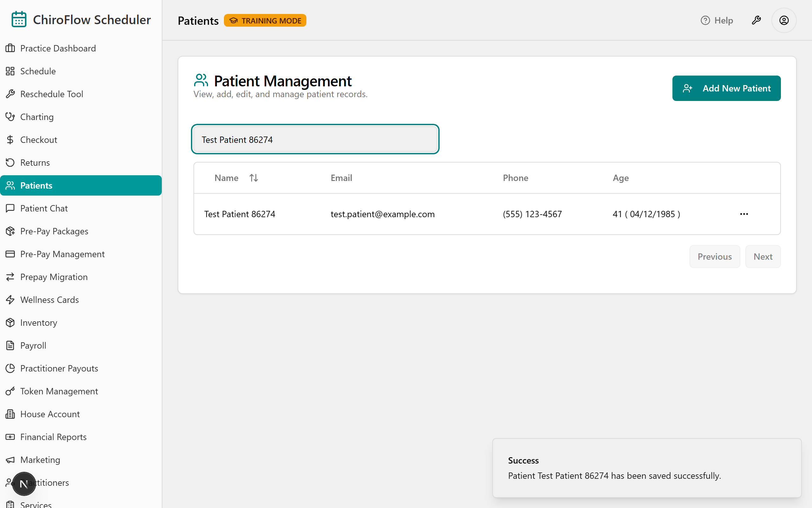Image resolution: width=812 pixels, height=508 pixels.
Task: Open the Payroll menu item
Action: tap(81, 345)
